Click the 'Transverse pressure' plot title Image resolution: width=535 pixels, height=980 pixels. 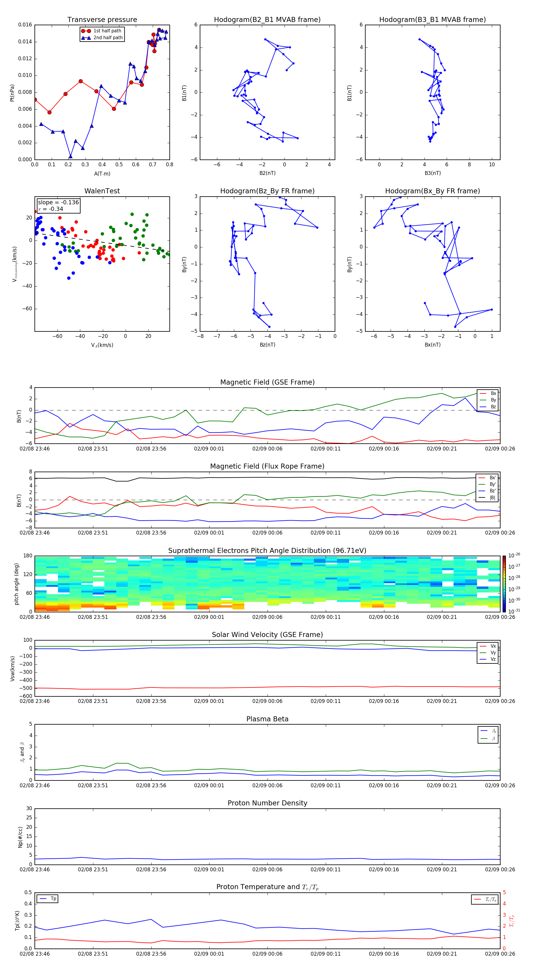point(102,20)
